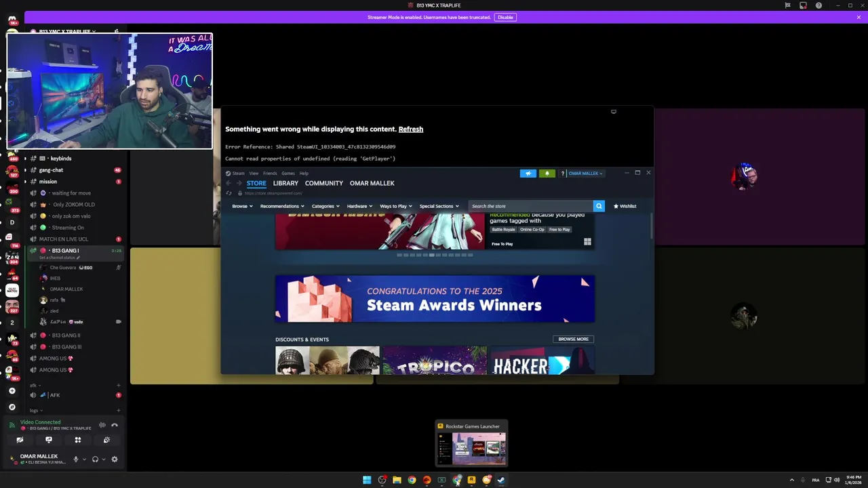Screen dimensions: 868x488
Task: Open File Explorer from the taskbar
Action: [x=397, y=480]
